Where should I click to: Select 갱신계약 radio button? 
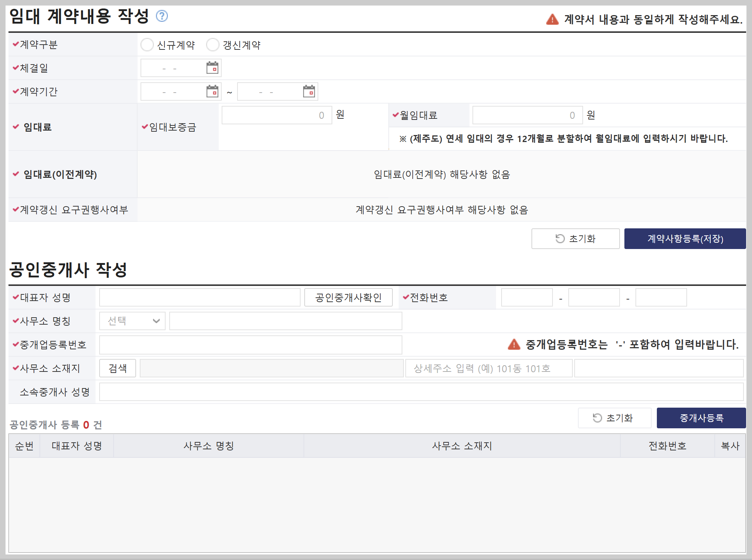pyautogui.click(x=213, y=45)
